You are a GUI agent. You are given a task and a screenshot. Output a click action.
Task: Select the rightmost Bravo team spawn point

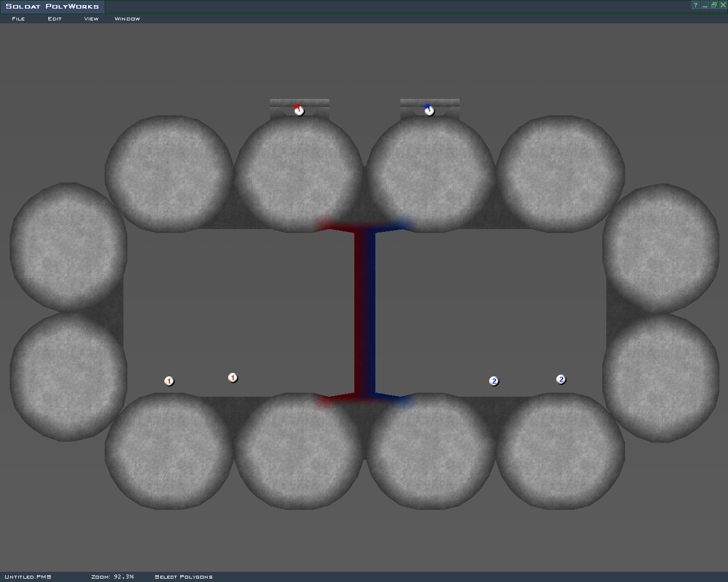point(561,379)
